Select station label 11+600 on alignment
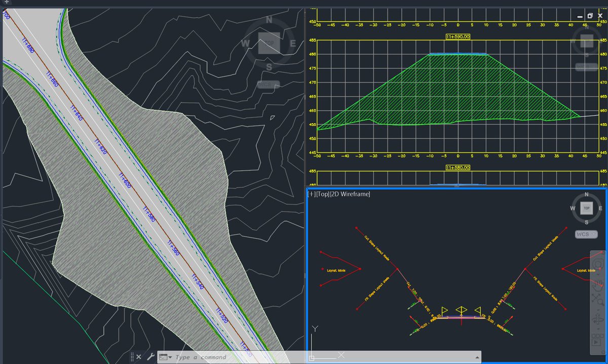 point(125,181)
